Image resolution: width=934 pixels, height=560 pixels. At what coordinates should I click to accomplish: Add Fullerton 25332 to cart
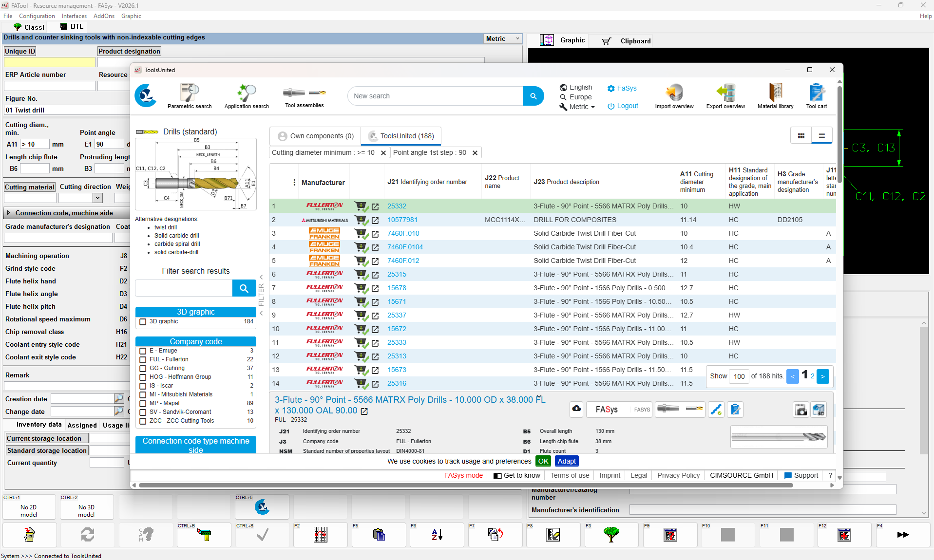click(x=361, y=206)
